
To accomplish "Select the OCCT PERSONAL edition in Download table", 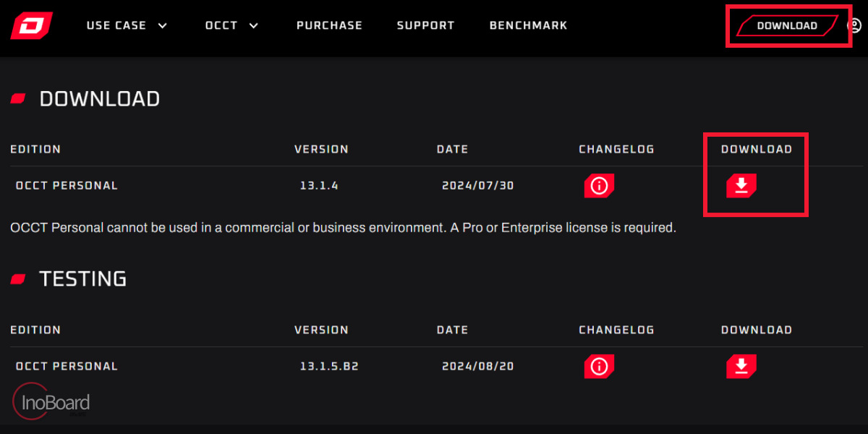I will (x=67, y=186).
